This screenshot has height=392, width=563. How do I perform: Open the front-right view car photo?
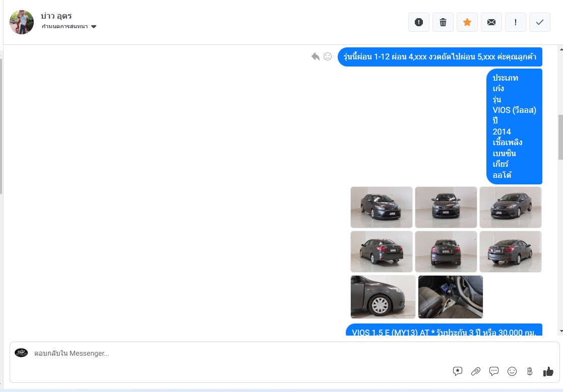pyautogui.click(x=511, y=207)
